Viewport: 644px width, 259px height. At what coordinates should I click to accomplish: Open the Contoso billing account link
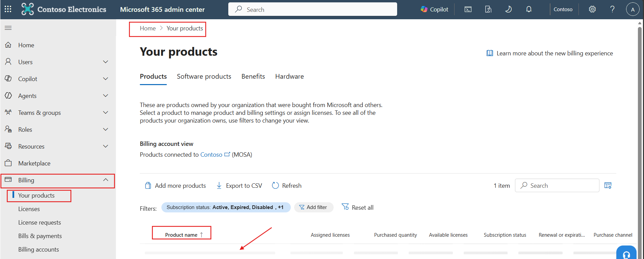point(211,155)
